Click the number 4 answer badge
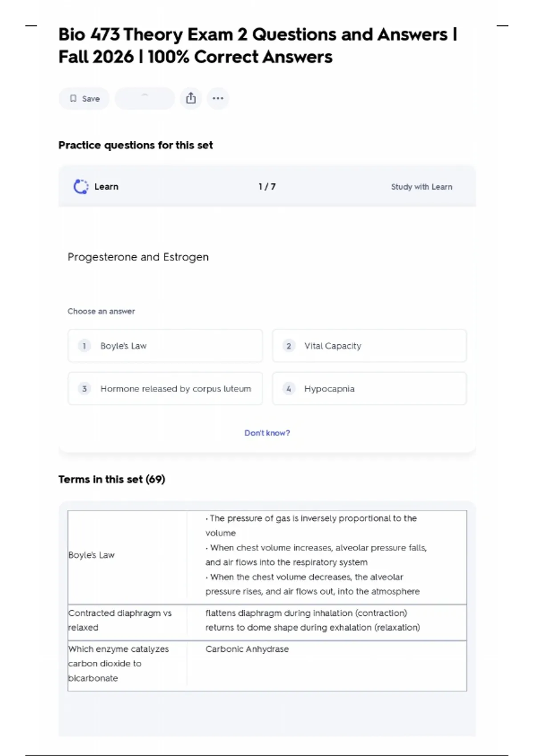Image resolution: width=534 pixels, height=756 pixels. pyautogui.click(x=289, y=389)
